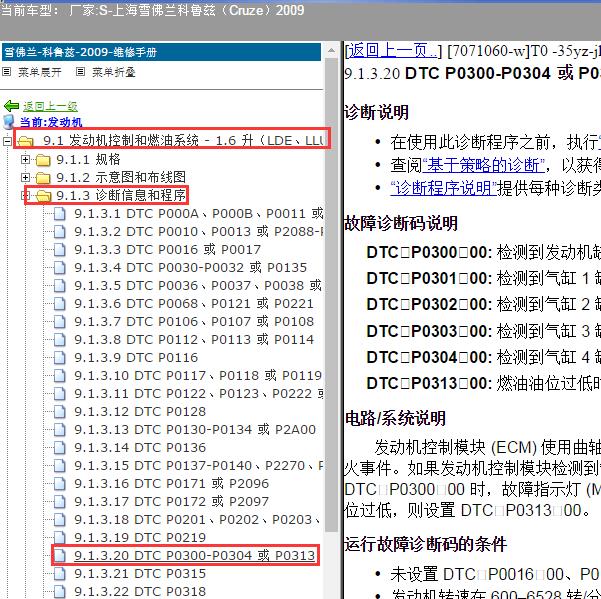Select 9.1 发动机控制和燃油系统 - 1.6 升 folder label
The image size is (601, 599).
click(184, 141)
